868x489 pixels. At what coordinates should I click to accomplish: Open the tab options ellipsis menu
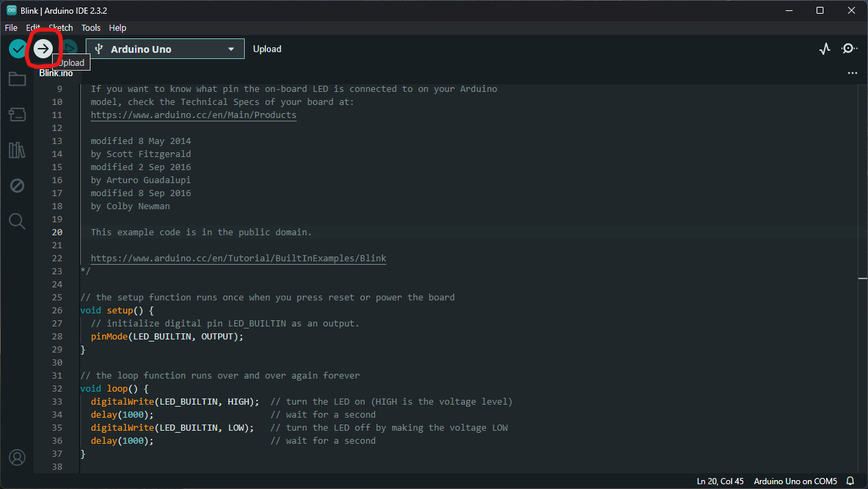(852, 73)
